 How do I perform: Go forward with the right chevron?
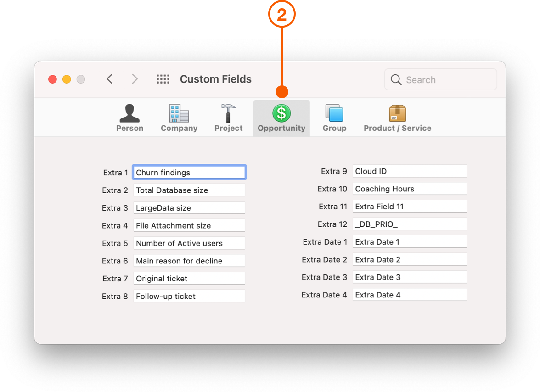point(135,79)
